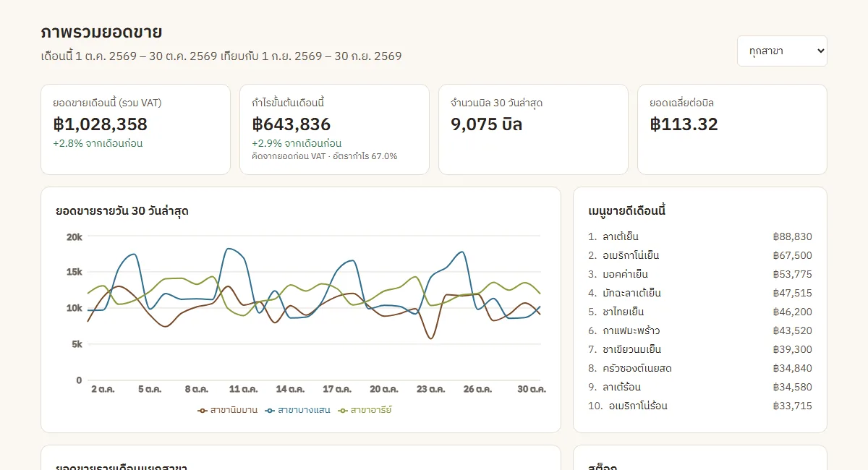Image resolution: width=868 pixels, height=470 pixels.
Task: Click the ฿43,520 sales amount
Action: [x=792, y=330]
